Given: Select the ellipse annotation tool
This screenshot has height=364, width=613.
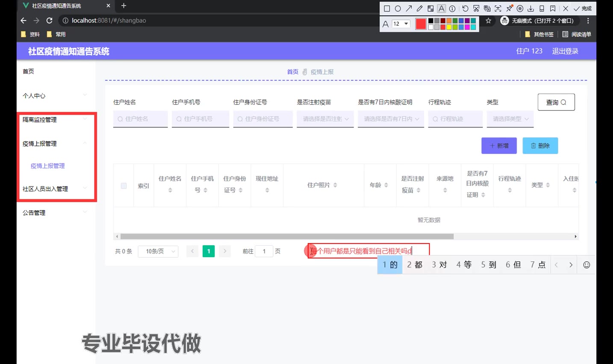Looking at the screenshot, I should [x=398, y=9].
